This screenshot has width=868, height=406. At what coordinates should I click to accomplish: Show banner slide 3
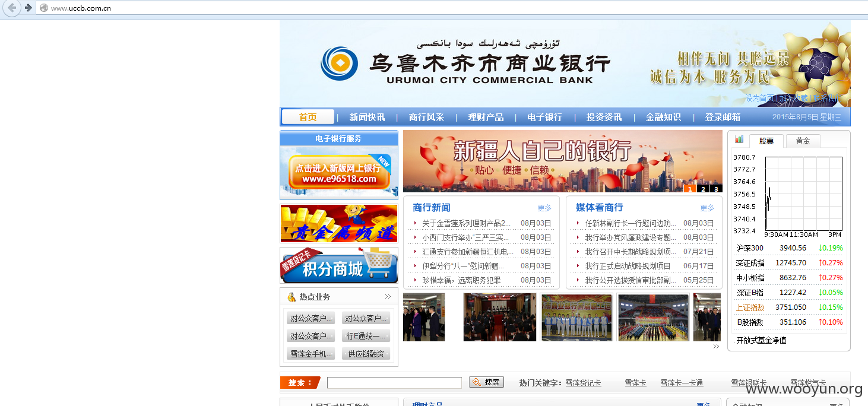716,189
